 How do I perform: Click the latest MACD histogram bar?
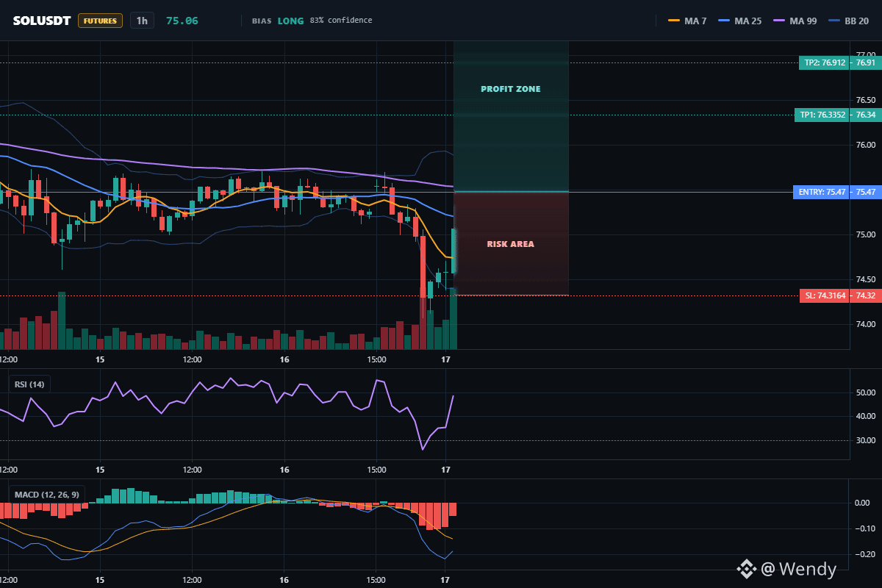453,509
